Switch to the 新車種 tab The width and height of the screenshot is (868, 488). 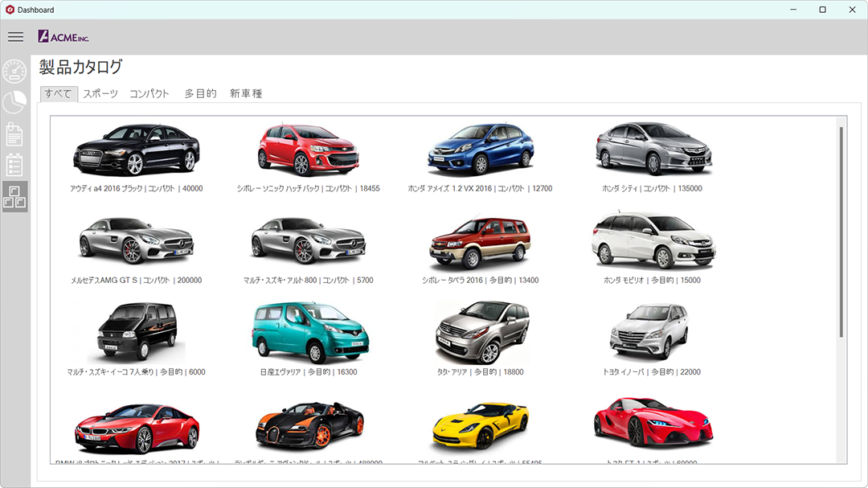click(x=246, y=93)
